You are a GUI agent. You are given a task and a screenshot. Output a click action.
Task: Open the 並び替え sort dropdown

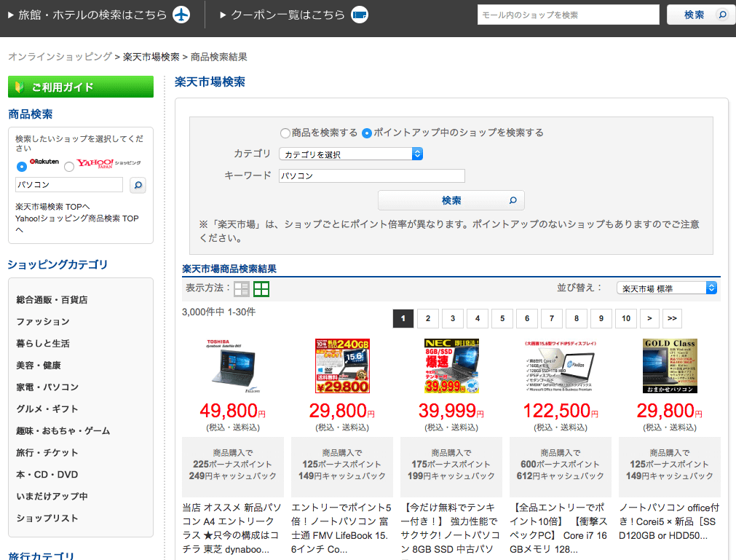(x=667, y=288)
